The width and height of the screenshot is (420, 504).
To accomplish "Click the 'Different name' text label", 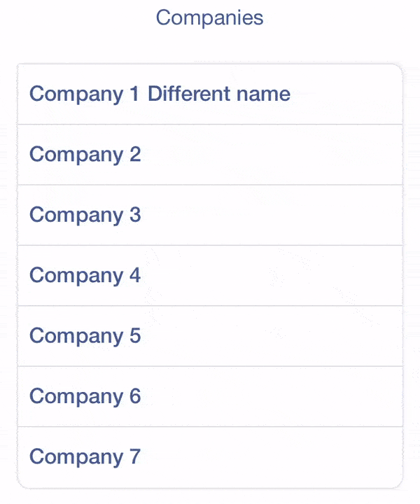I will (219, 94).
